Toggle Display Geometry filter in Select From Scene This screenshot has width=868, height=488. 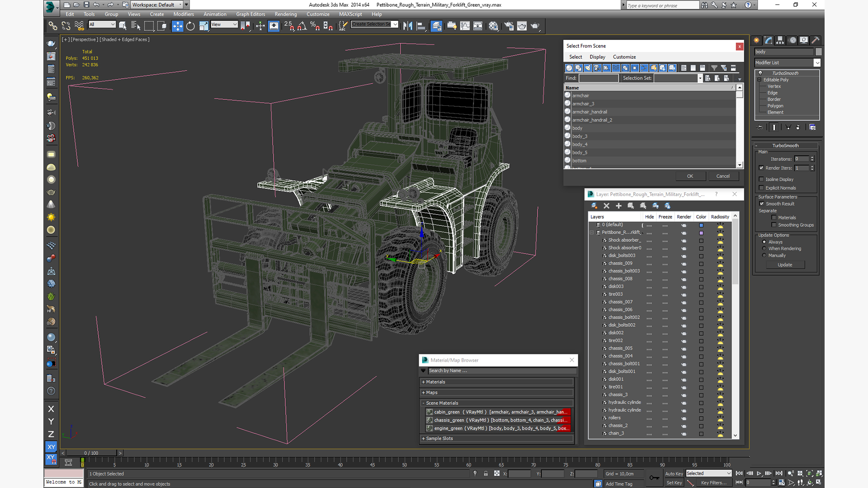pos(569,68)
